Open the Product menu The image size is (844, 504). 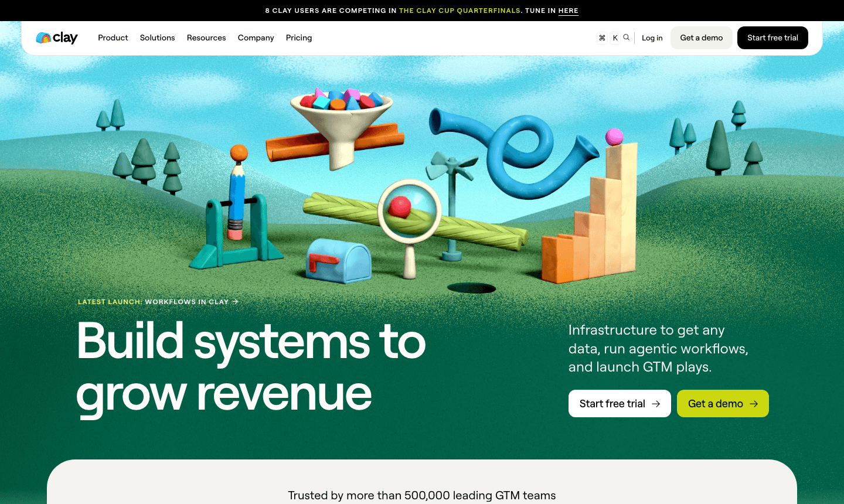(113, 38)
